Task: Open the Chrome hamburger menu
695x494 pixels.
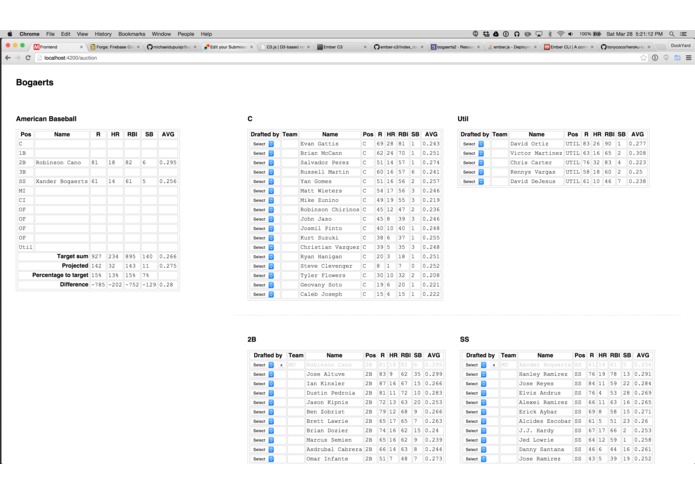Action: [x=688, y=58]
